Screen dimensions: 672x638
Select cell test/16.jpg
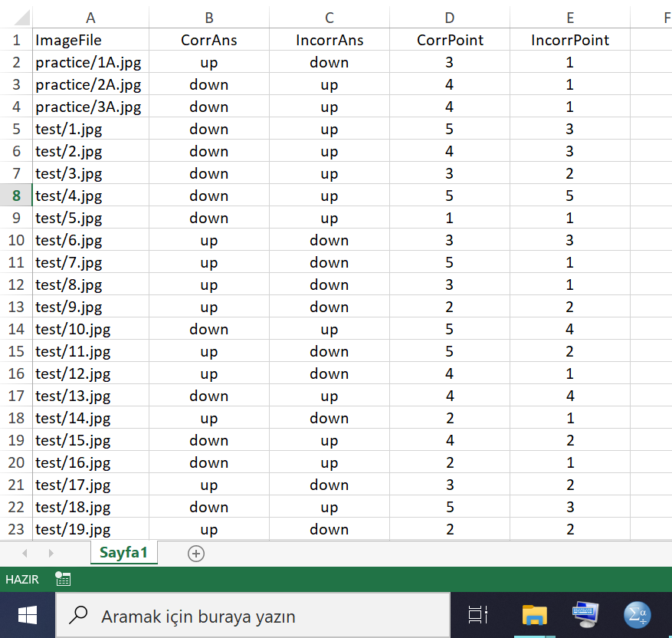(90, 462)
